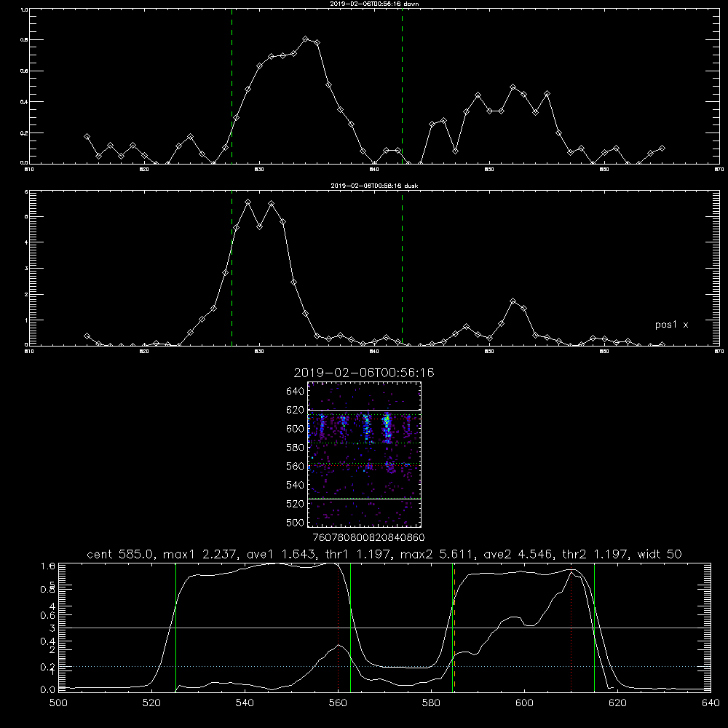Click the spectrogram title above the color image
This screenshot has height=728, width=728.
pos(363,373)
